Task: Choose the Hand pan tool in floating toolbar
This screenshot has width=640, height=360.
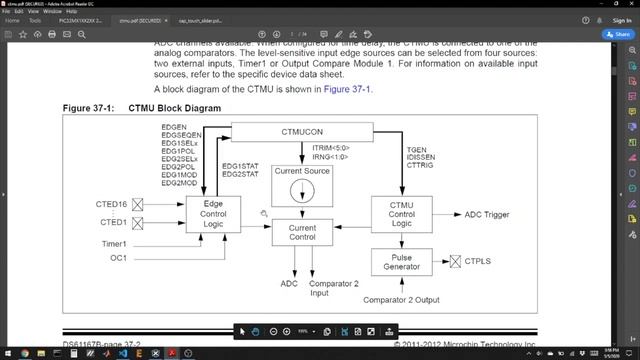Action: (256, 332)
